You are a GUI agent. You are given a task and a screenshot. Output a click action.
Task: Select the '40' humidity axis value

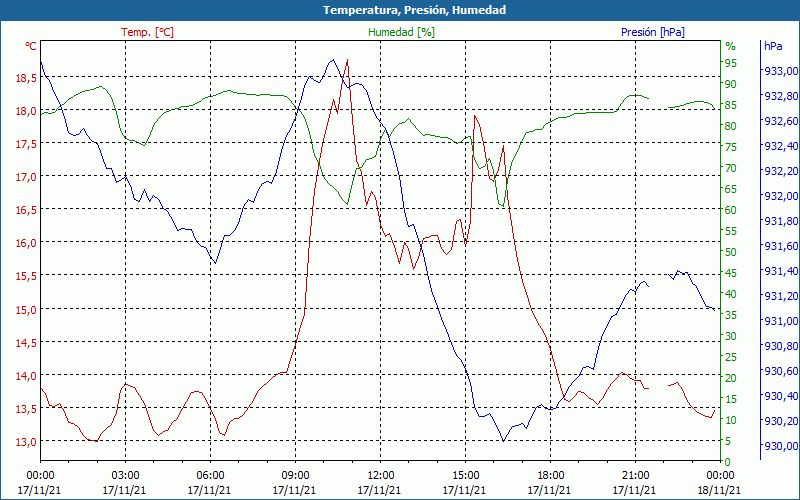pos(731,294)
